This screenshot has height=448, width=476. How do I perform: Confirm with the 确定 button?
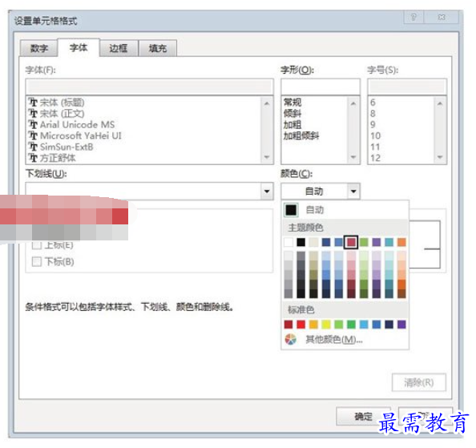363,416
